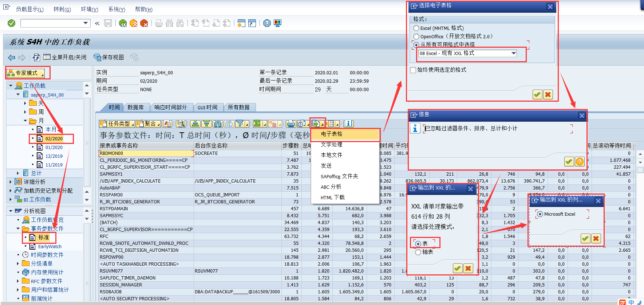Collapse the 月 folder node
This screenshot has height=305, width=644.
coord(25,121)
